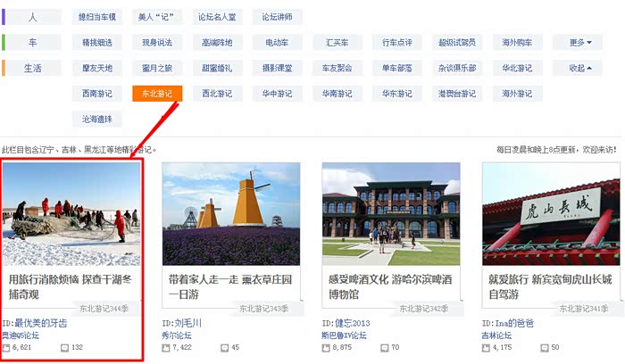625x364 pixels.
Task: Open article 带着家人走一走 薰衣草庄园一日游
Action: (x=230, y=286)
